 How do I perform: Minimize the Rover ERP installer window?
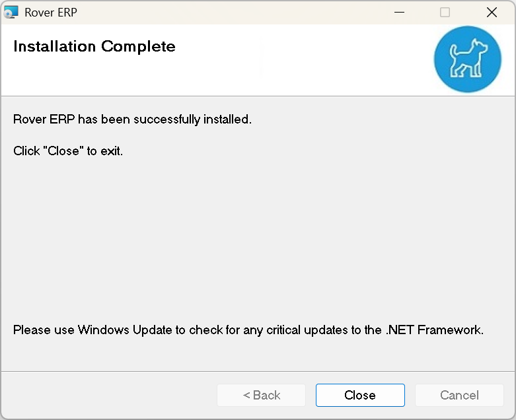click(399, 12)
